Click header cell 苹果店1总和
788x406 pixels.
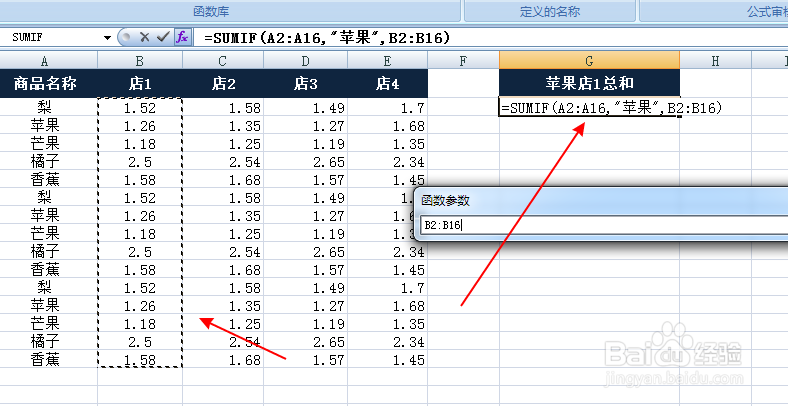pyautogui.click(x=589, y=83)
